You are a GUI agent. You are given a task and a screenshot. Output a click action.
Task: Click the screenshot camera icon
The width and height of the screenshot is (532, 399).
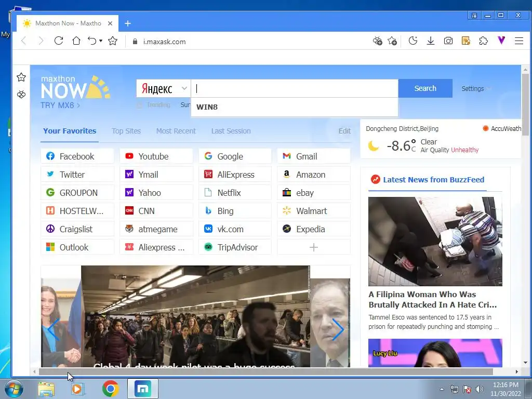[448, 41]
